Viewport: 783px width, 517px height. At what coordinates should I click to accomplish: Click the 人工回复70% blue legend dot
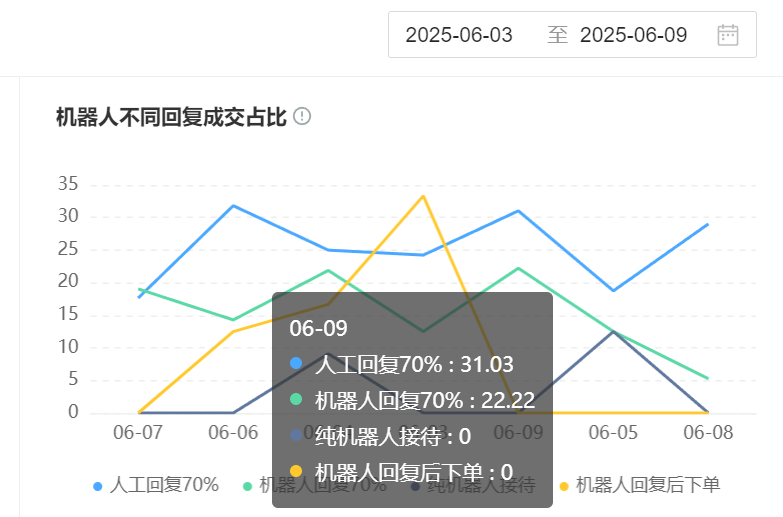pyautogui.click(x=98, y=486)
